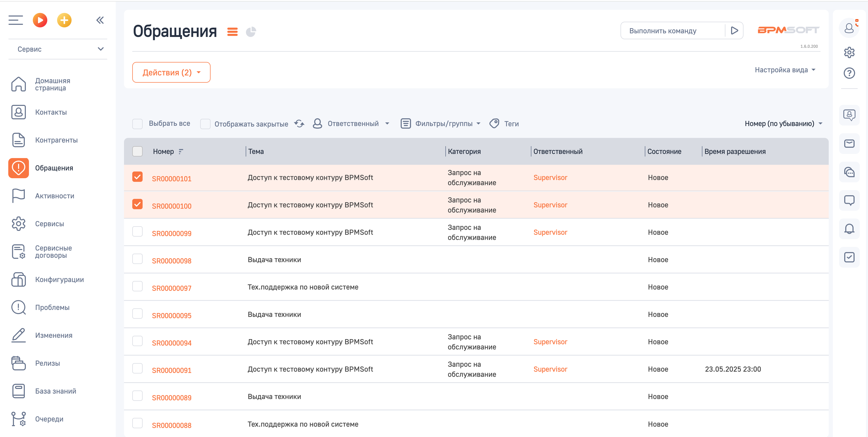Open case SR00000098 link

(172, 261)
